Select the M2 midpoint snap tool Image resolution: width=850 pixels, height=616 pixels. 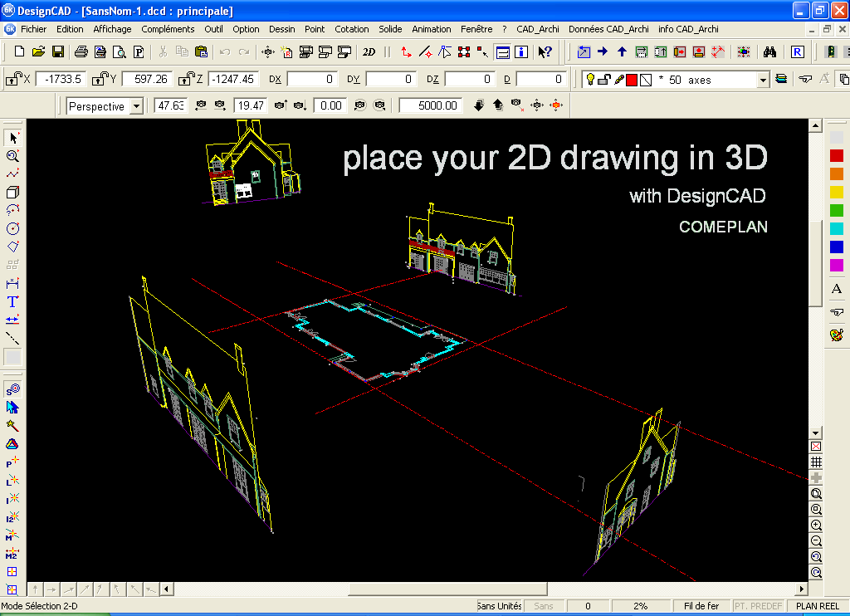pos(12,553)
